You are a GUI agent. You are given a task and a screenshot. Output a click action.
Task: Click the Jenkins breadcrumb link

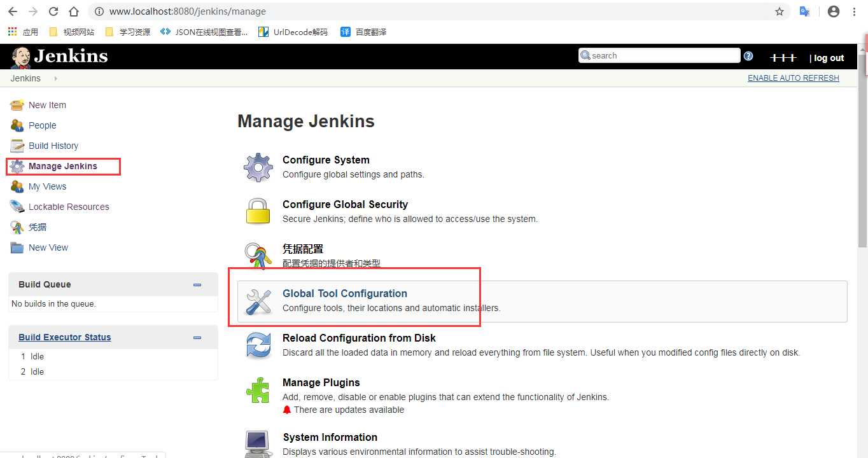pyautogui.click(x=25, y=78)
